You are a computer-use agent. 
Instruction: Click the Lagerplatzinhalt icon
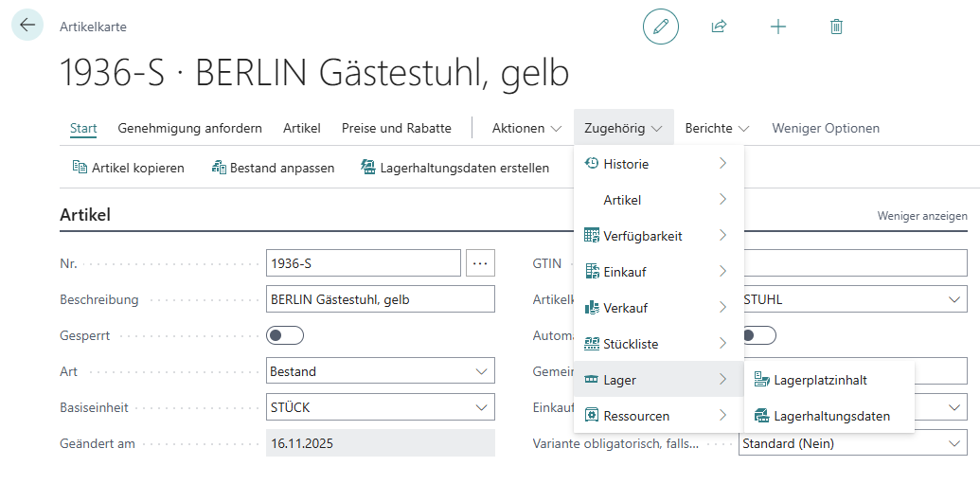pos(762,380)
